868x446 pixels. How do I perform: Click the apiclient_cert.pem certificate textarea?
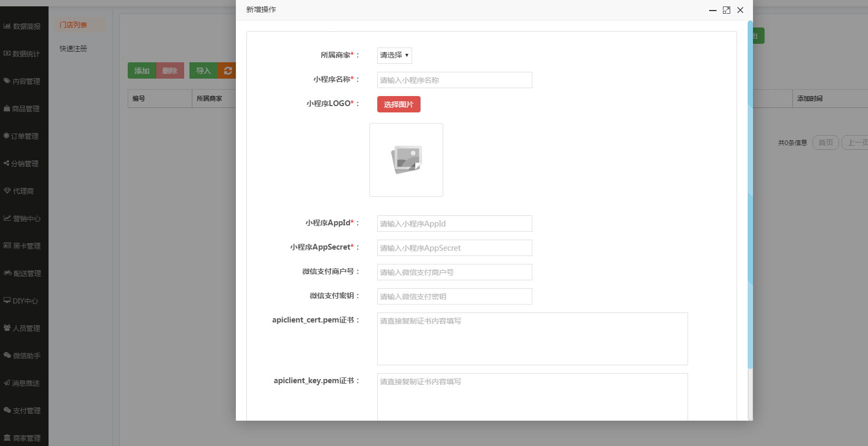pyautogui.click(x=532, y=339)
